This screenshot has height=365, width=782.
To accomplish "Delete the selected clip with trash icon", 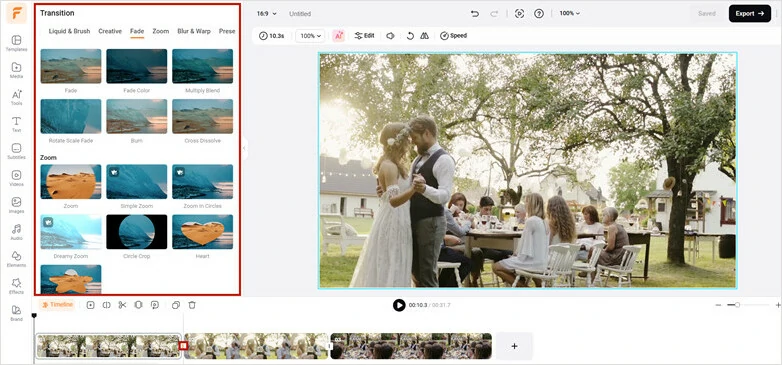I will [x=192, y=305].
